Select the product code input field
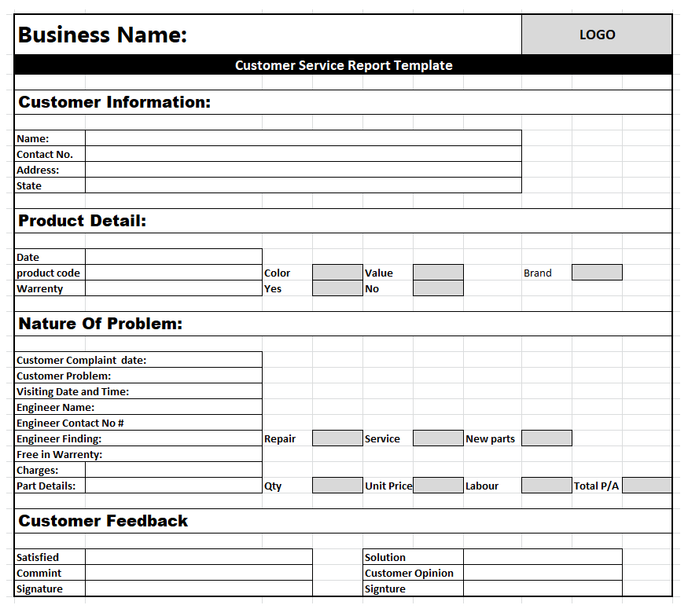This screenshot has height=616, width=688. tap(173, 273)
